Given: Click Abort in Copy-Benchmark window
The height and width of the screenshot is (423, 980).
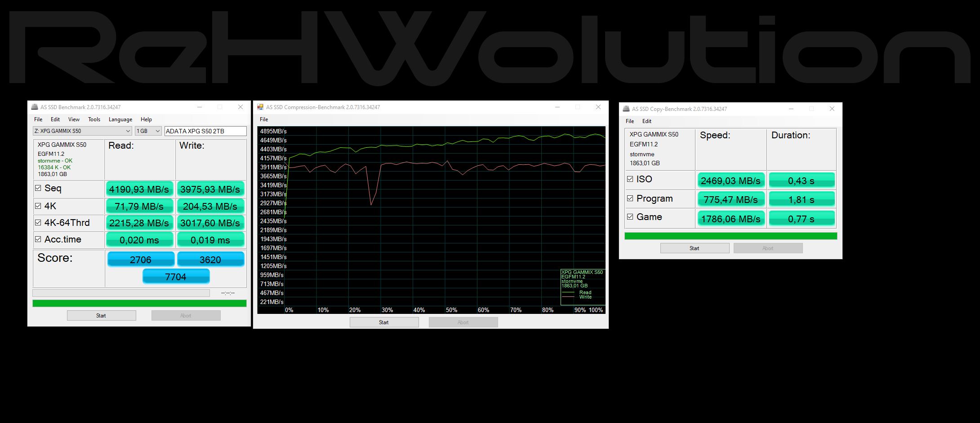Looking at the screenshot, I should pyautogui.click(x=768, y=248).
